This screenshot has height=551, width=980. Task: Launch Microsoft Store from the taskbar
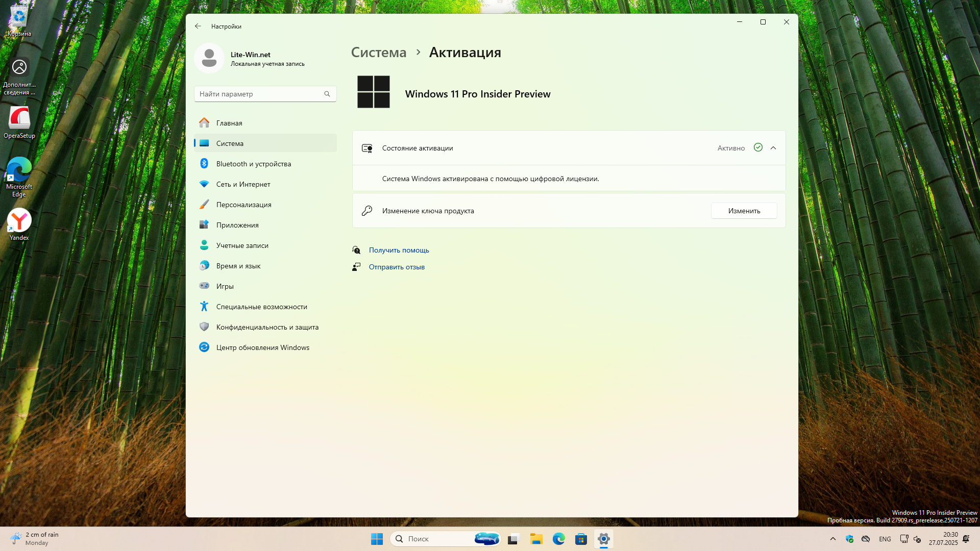point(581,539)
